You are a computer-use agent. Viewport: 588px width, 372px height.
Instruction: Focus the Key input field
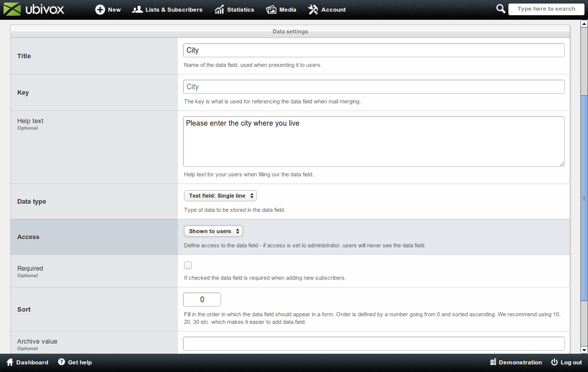(x=374, y=87)
